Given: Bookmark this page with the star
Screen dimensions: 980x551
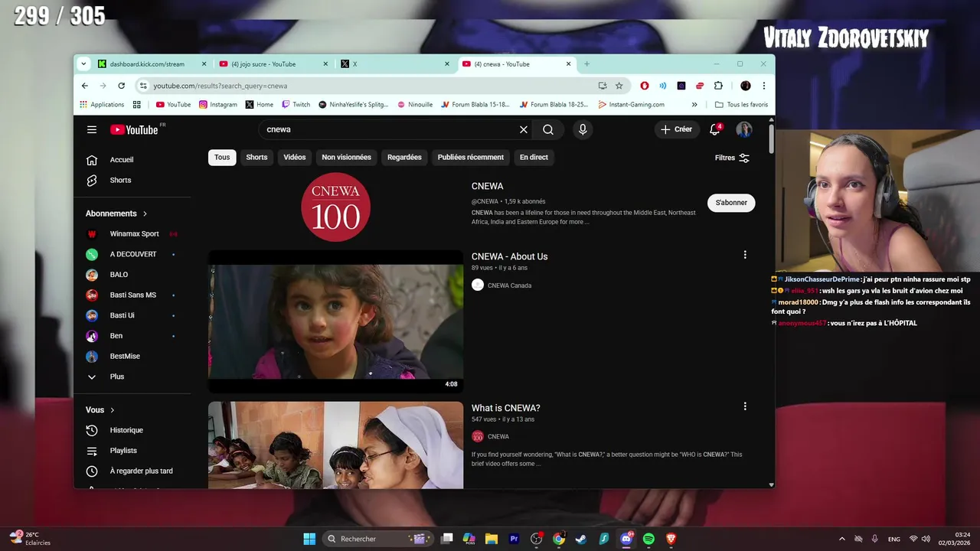Looking at the screenshot, I should point(619,86).
